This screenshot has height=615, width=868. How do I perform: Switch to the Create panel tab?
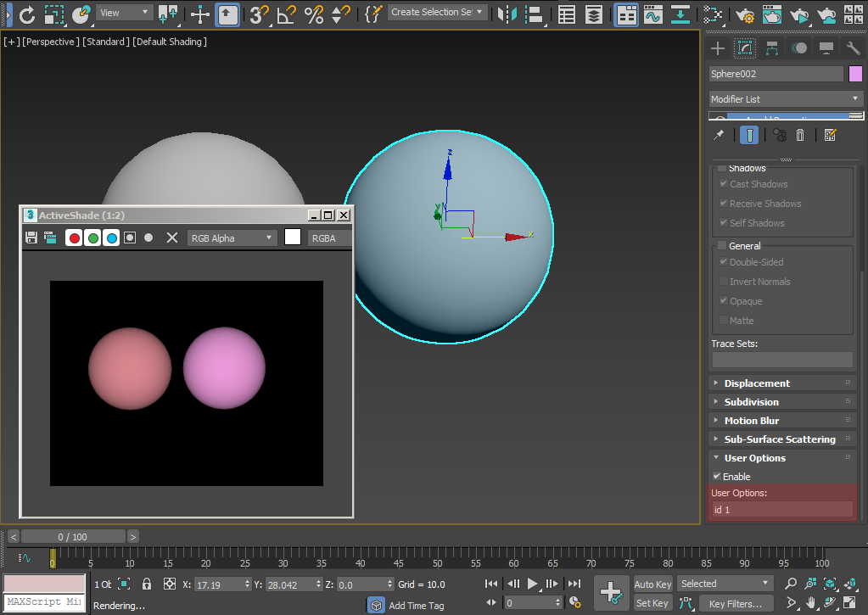718,48
